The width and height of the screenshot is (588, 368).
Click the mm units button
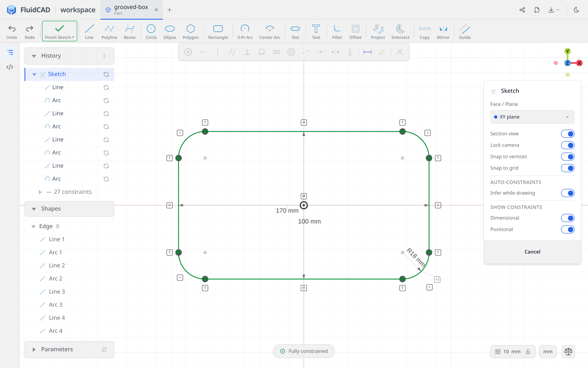point(548,351)
